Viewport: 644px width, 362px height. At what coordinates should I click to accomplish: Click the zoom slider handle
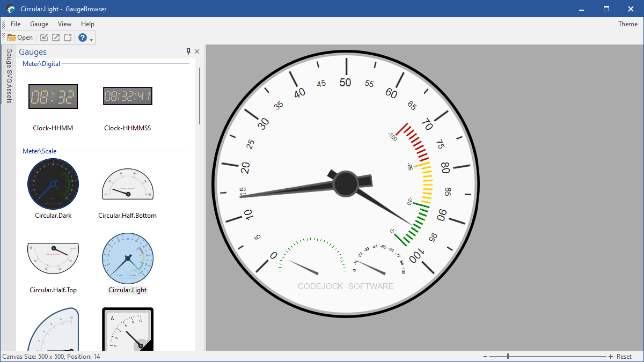coord(508,357)
